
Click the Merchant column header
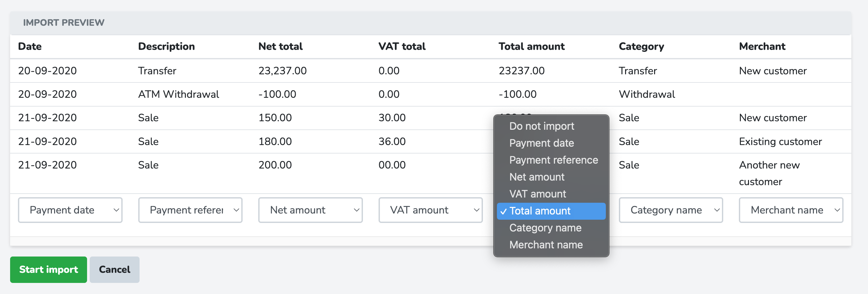762,46
